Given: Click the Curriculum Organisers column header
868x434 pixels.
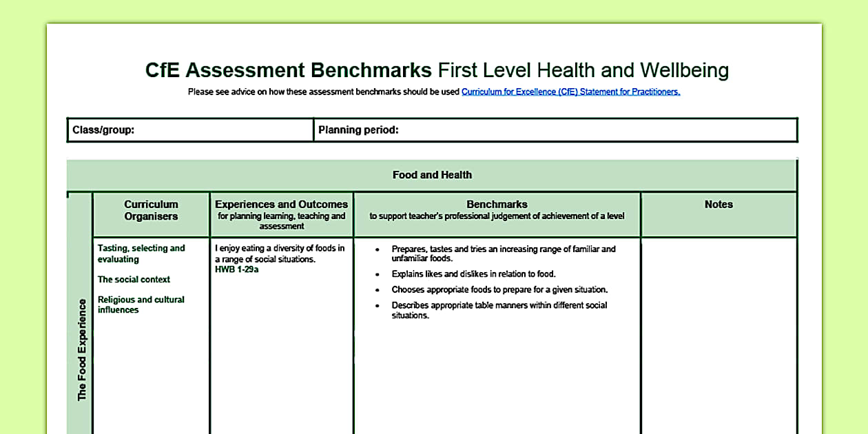Looking at the screenshot, I should pyautogui.click(x=150, y=210).
